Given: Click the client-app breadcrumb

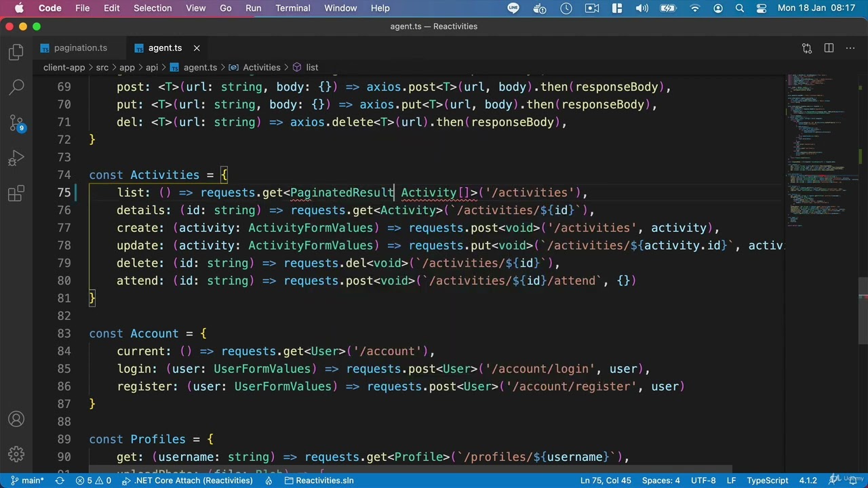Looking at the screenshot, I should 64,67.
